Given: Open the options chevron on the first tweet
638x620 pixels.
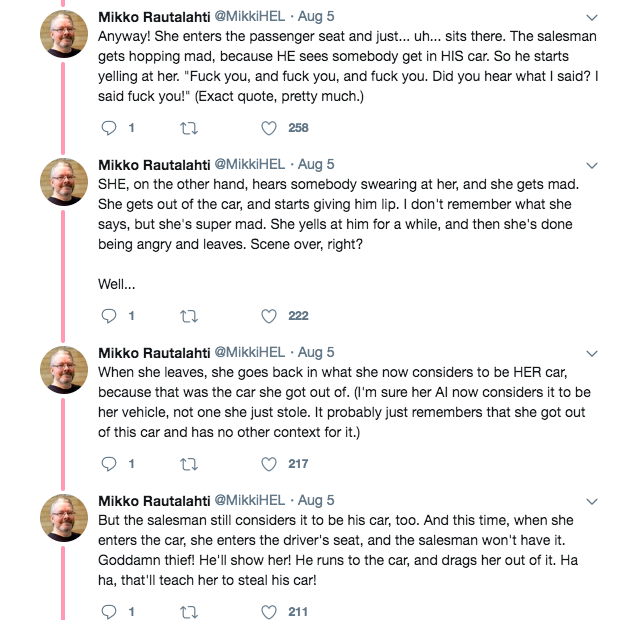Looking at the screenshot, I should coord(591,17).
